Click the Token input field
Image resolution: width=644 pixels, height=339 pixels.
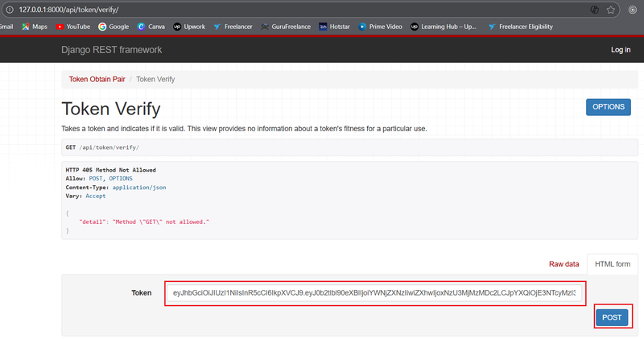click(374, 293)
